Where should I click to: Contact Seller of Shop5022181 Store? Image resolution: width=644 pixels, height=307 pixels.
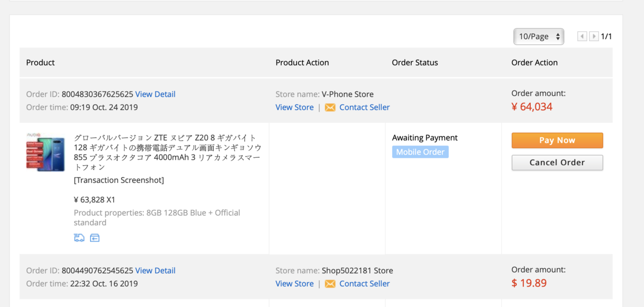pyautogui.click(x=364, y=283)
